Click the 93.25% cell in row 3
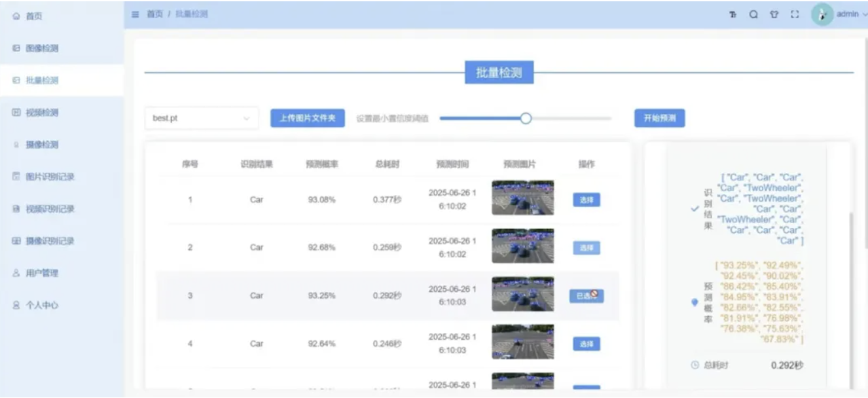Image resolution: width=868 pixels, height=398 pixels. click(x=322, y=296)
